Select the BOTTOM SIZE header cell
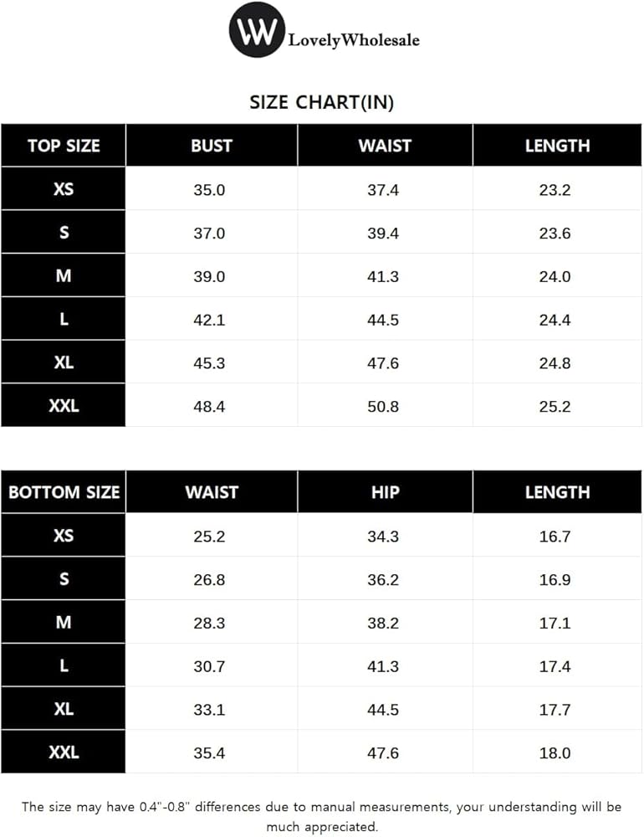 coord(64,492)
